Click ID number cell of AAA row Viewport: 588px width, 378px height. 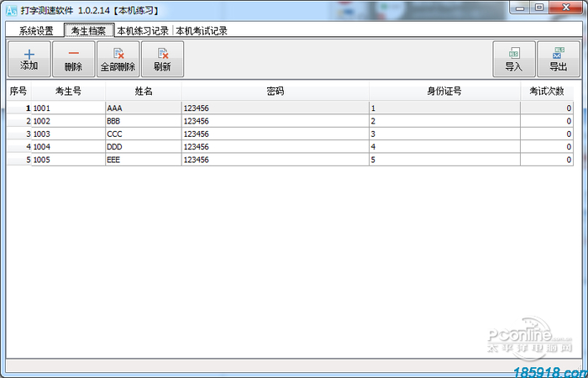point(444,108)
